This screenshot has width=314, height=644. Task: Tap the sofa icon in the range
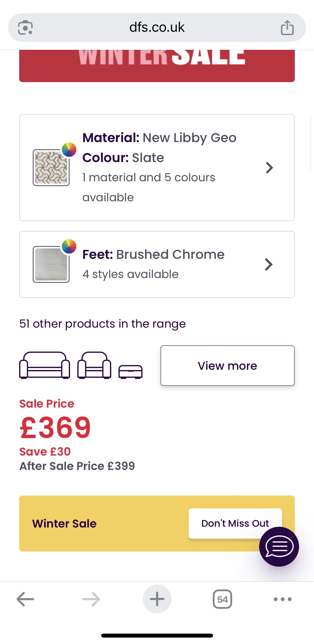click(45, 365)
